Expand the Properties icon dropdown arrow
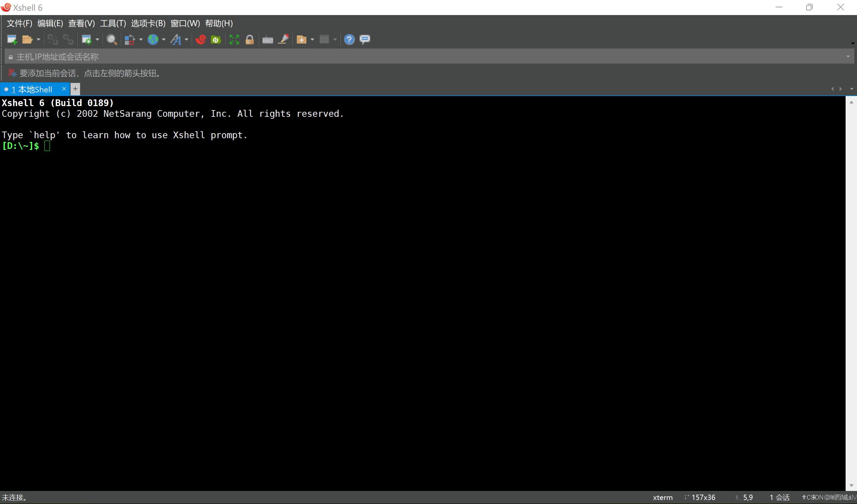 pyautogui.click(x=97, y=40)
